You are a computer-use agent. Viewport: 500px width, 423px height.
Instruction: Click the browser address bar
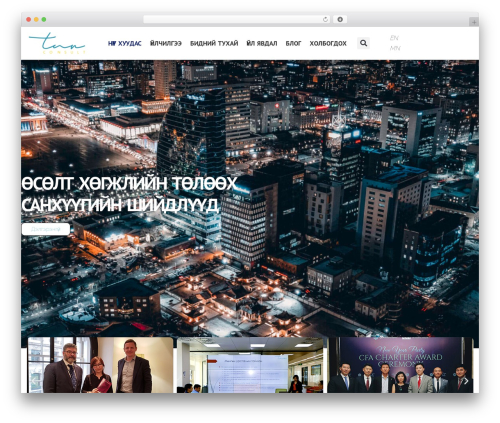(x=237, y=20)
